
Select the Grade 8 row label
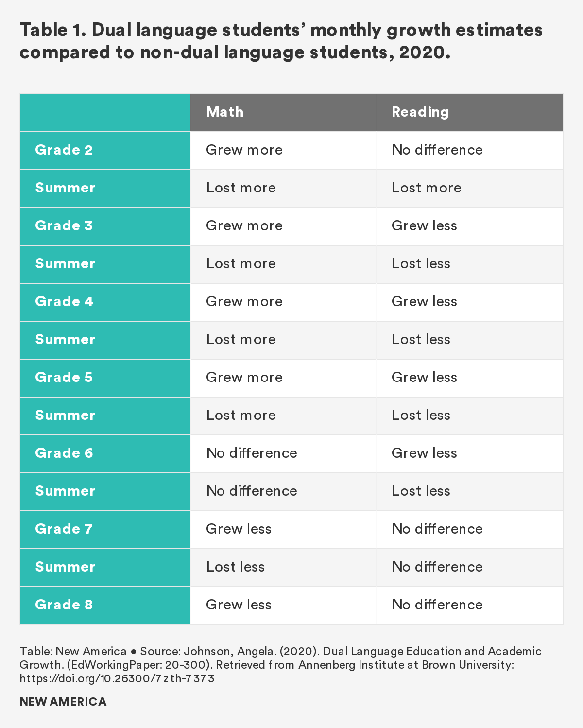click(x=64, y=605)
